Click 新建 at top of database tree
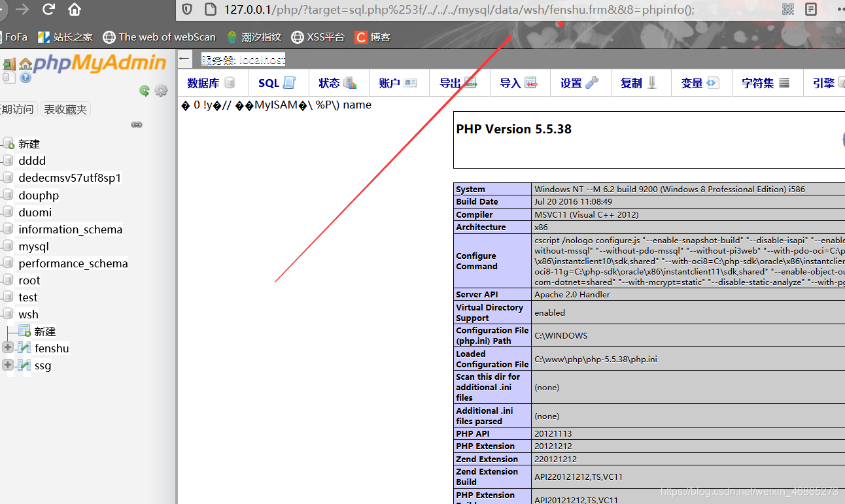845x504 pixels. click(29, 144)
